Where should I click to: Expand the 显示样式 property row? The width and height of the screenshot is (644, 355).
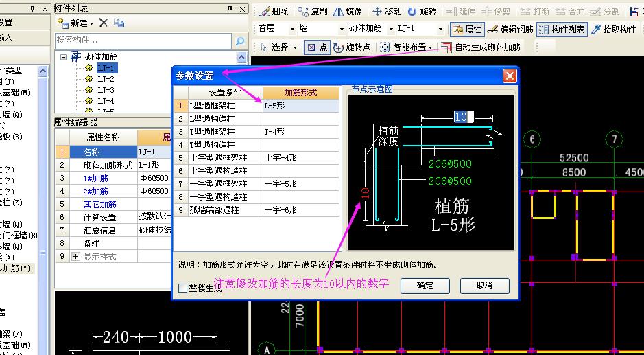click(x=75, y=257)
